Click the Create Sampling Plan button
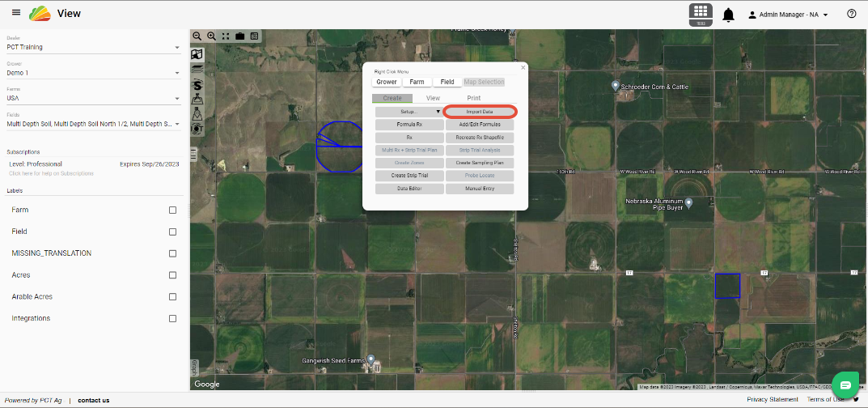The width and height of the screenshot is (868, 408). point(480,164)
